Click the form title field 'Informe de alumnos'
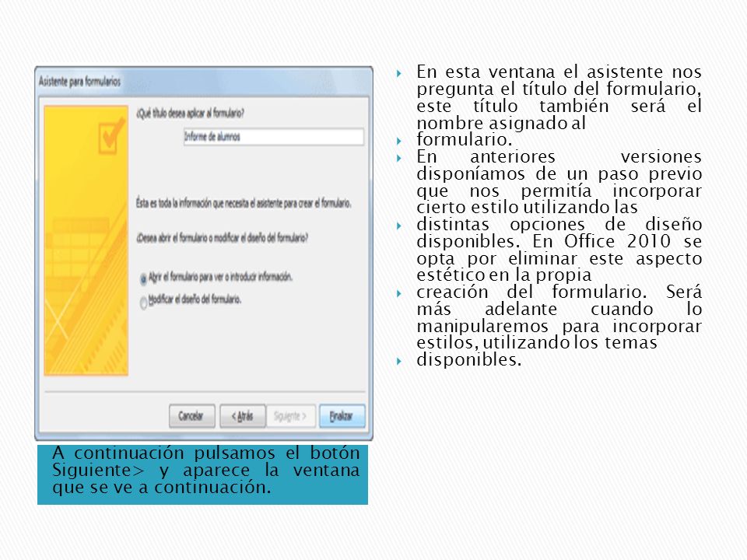The image size is (747, 560). (273, 137)
